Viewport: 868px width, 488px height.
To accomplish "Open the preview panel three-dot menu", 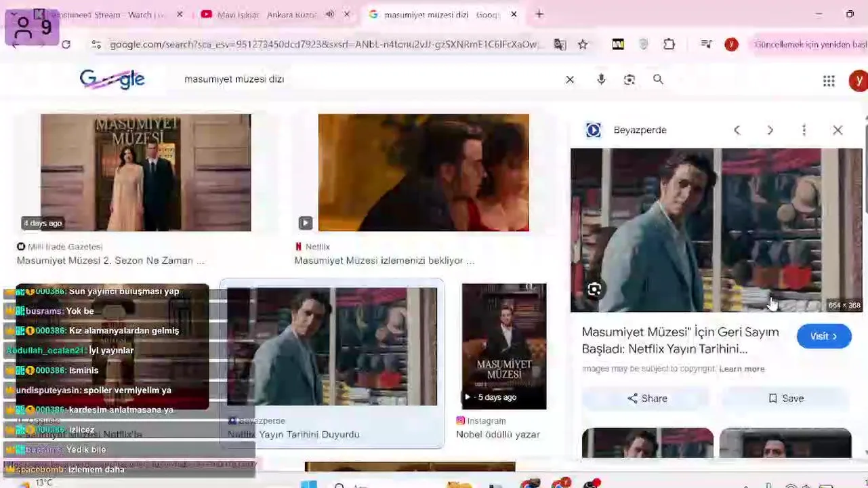I will (x=804, y=130).
